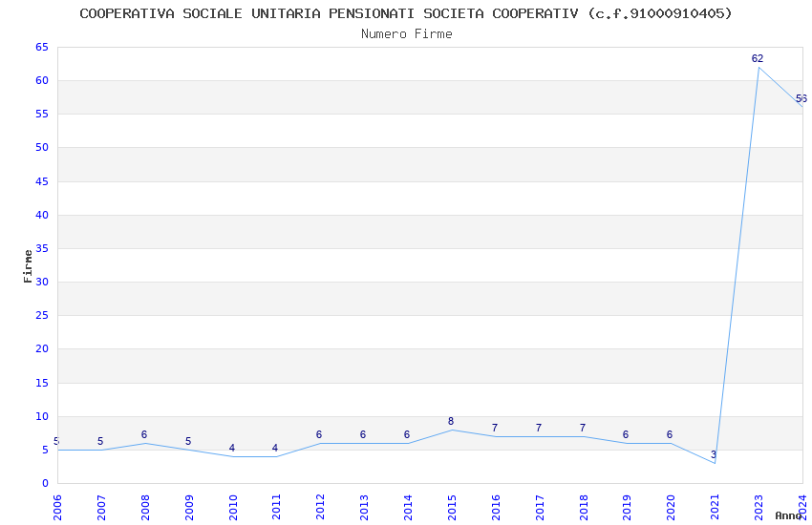This screenshot has width=812, height=525.
Task: Click year 2023 on the x-axis
Action: pyautogui.click(x=759, y=506)
